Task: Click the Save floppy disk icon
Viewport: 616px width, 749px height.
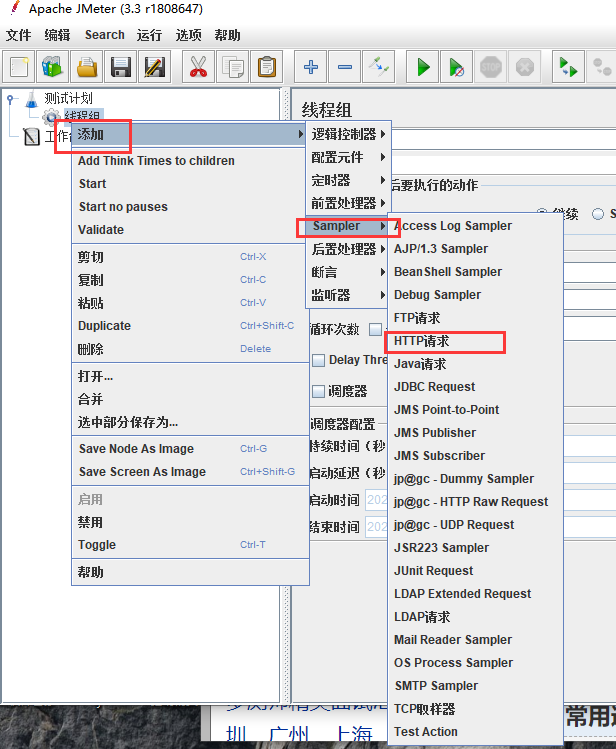Action: 121,67
